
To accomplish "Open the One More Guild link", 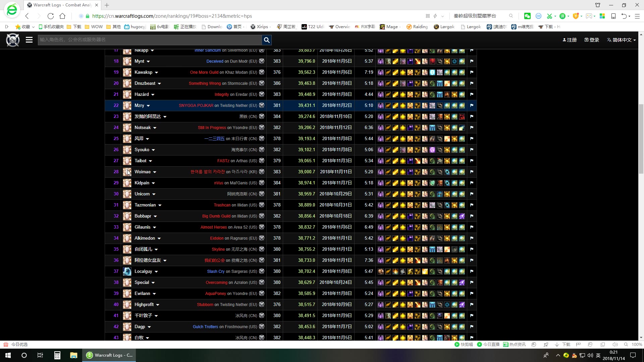I will tap(204, 72).
